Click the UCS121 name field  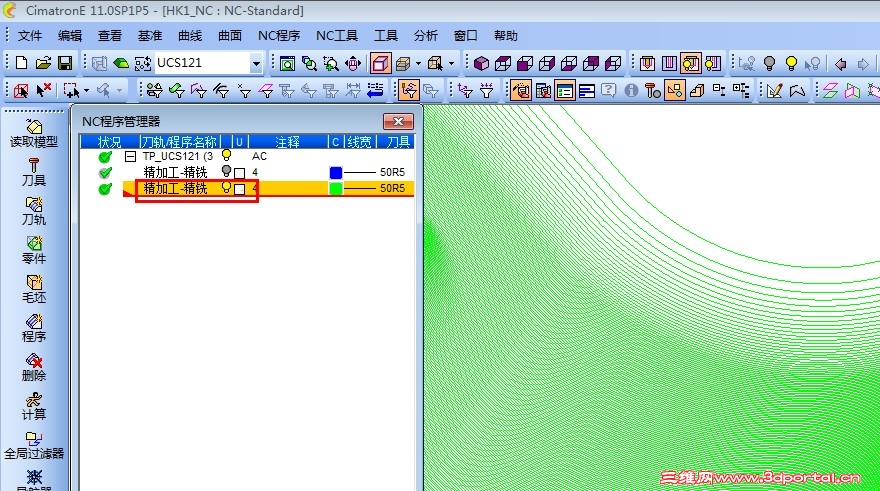coord(202,63)
